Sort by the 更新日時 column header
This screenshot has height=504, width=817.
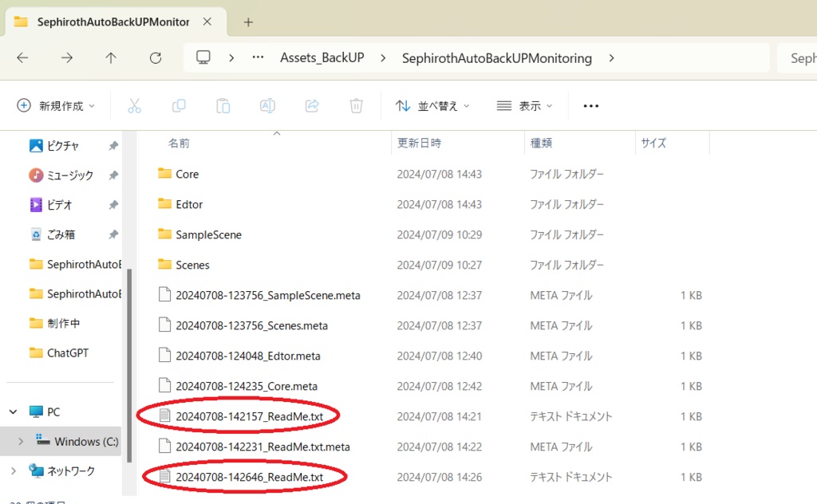(x=419, y=144)
